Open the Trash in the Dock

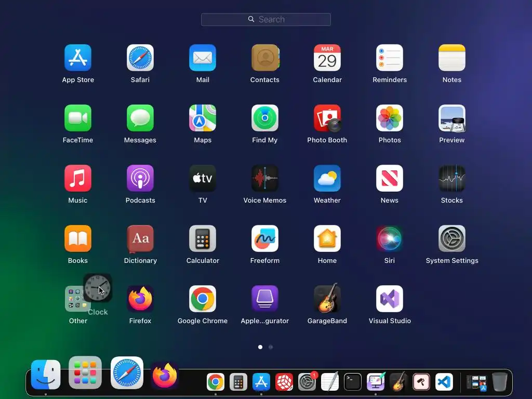[x=499, y=382]
